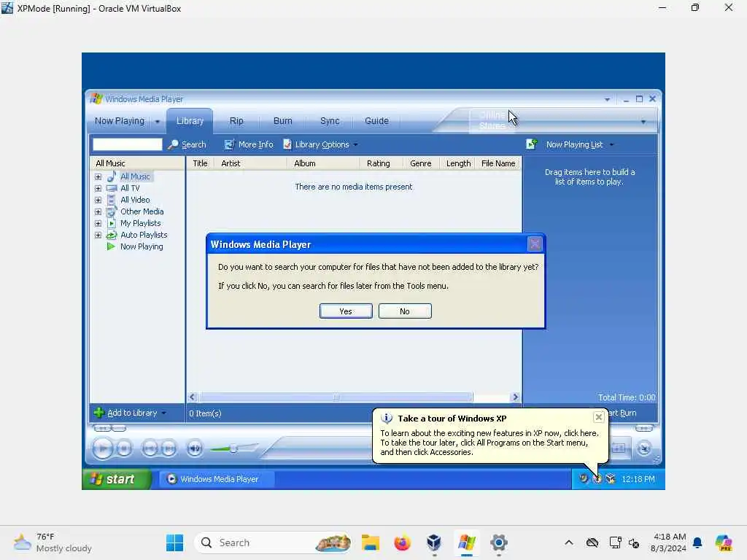Open the XP start menu
This screenshot has width=747, height=560.
coord(117,479)
